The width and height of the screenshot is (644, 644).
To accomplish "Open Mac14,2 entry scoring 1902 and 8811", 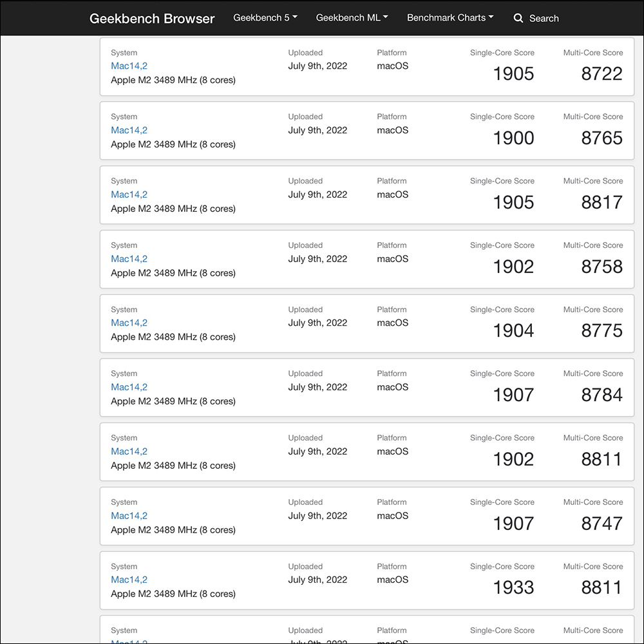I will (x=129, y=451).
